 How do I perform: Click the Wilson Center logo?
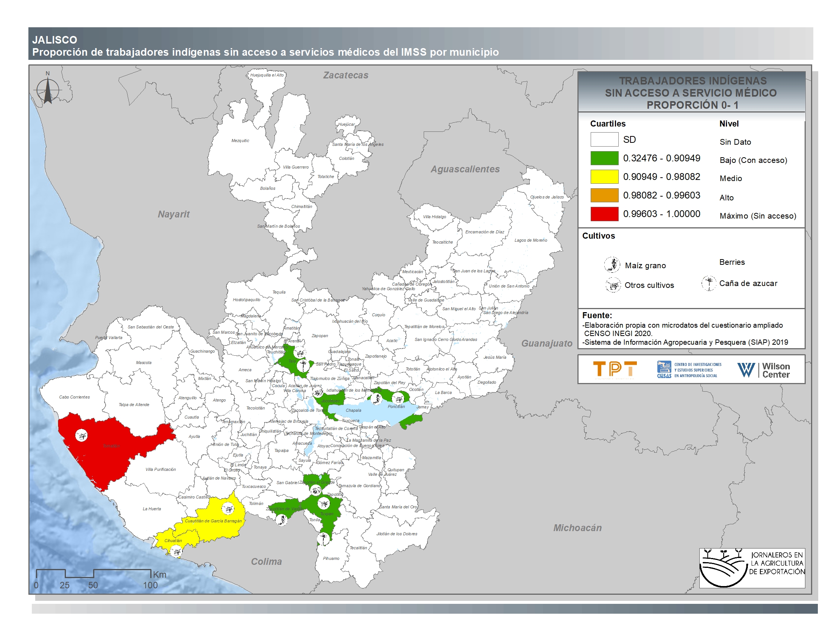pos(764,370)
